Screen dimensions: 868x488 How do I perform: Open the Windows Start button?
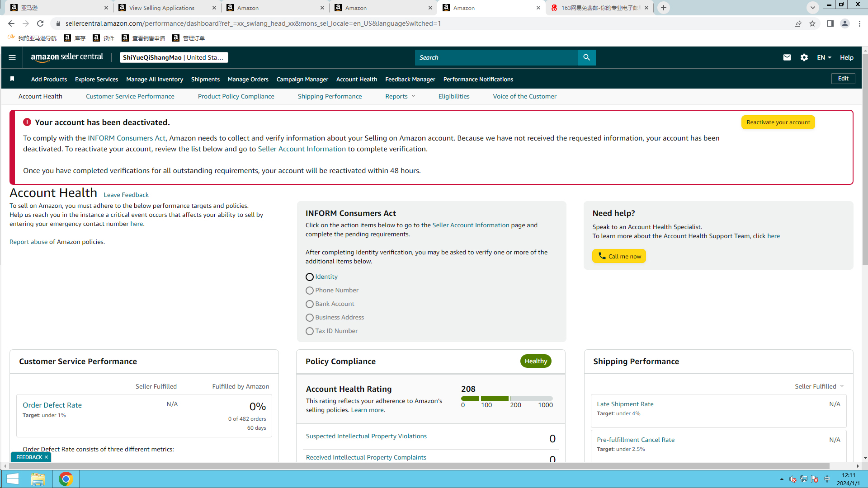13,479
